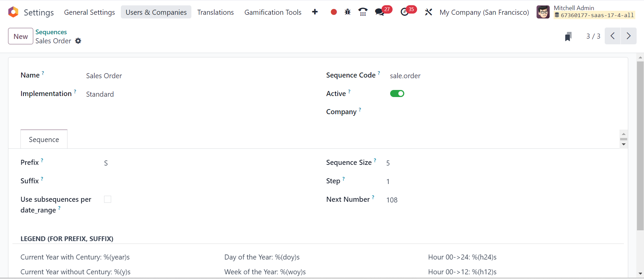
Task: Click the New button
Action: click(x=20, y=36)
